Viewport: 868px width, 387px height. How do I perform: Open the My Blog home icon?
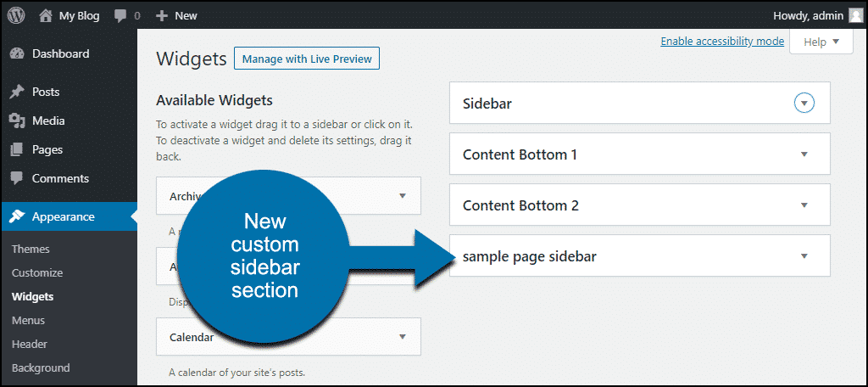[46, 15]
